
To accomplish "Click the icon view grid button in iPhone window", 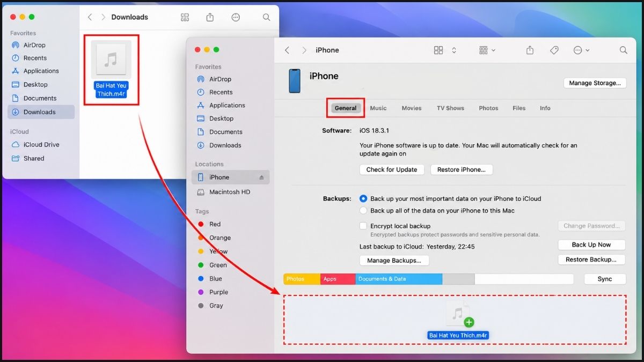I will 438,50.
